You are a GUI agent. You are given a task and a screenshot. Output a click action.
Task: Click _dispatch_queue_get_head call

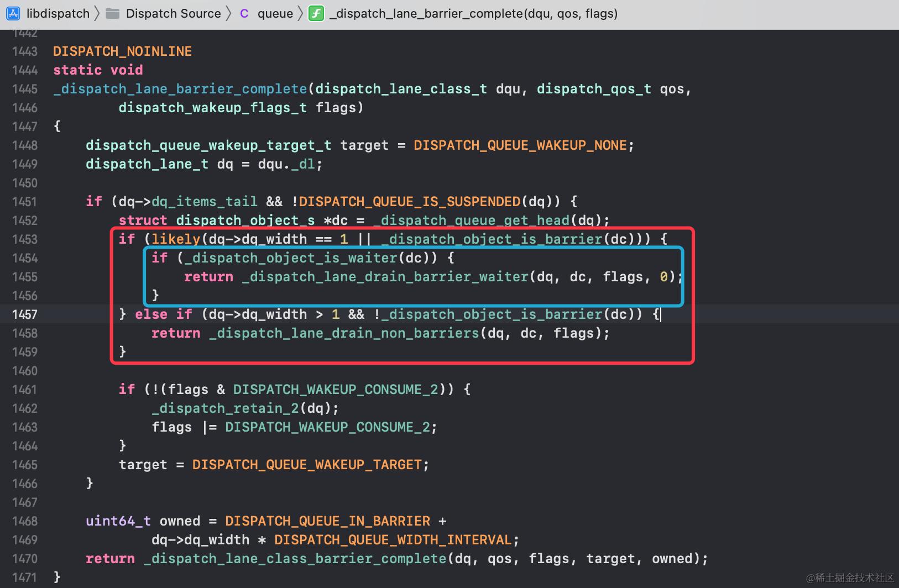coord(471,221)
